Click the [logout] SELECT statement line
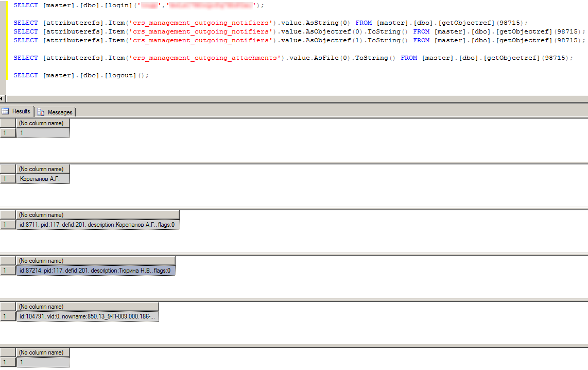This screenshot has height=370, width=588. 81,75
